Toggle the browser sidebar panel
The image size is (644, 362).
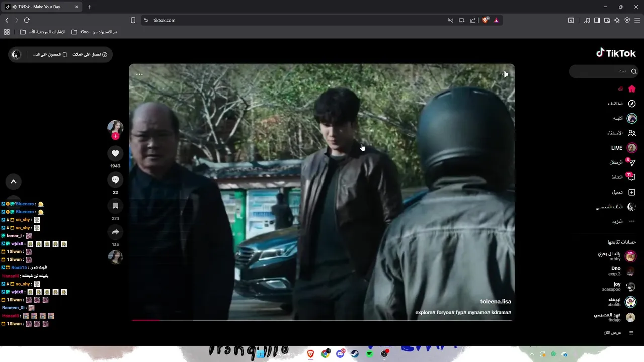[597, 20]
